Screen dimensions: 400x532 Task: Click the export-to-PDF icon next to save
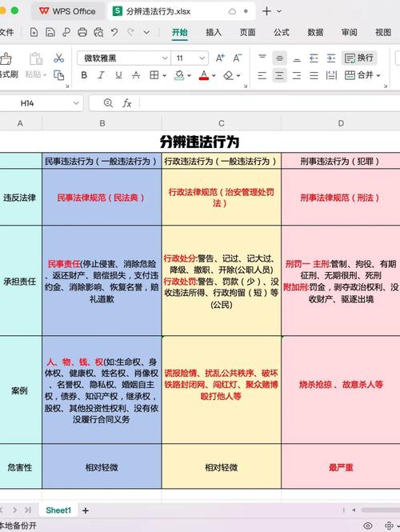coord(66,32)
